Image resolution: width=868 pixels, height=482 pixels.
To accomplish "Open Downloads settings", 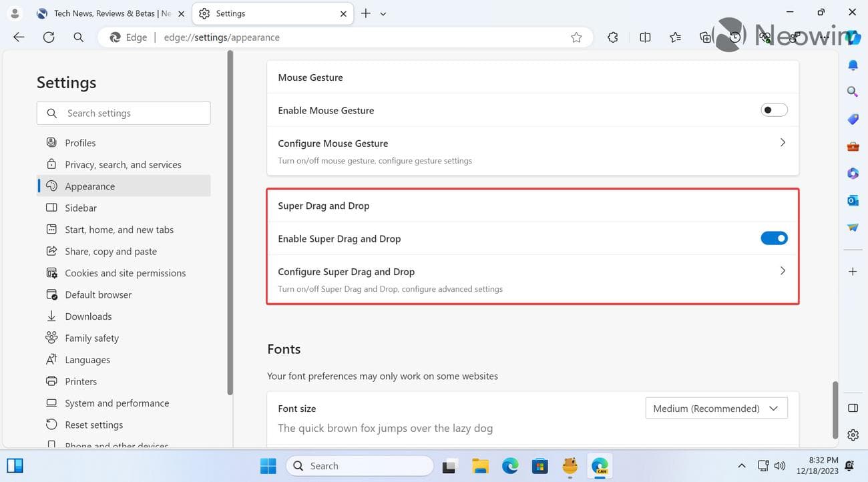I will click(87, 316).
